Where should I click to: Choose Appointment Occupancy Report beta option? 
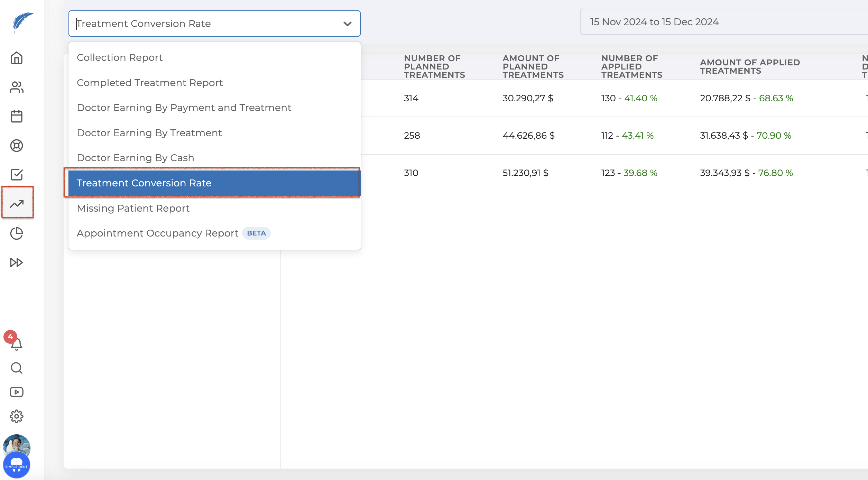coord(158,233)
